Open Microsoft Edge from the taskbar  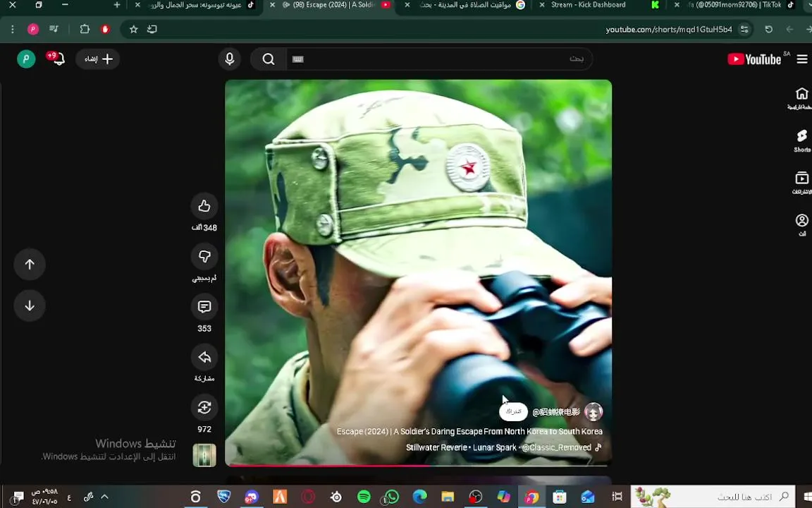(420, 497)
